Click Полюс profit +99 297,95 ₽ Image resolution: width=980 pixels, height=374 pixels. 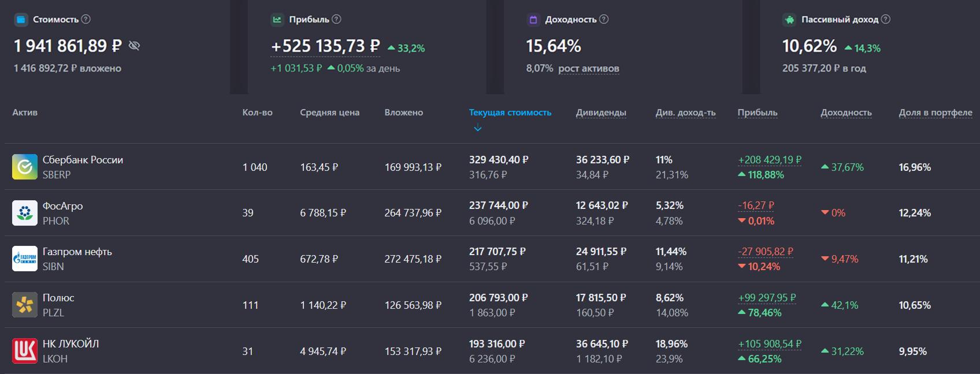click(767, 298)
